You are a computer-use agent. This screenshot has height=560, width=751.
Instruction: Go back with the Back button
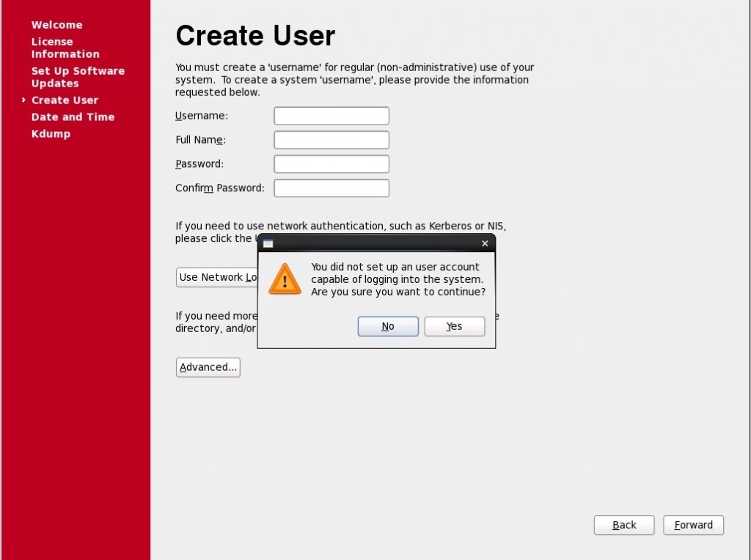pos(623,525)
